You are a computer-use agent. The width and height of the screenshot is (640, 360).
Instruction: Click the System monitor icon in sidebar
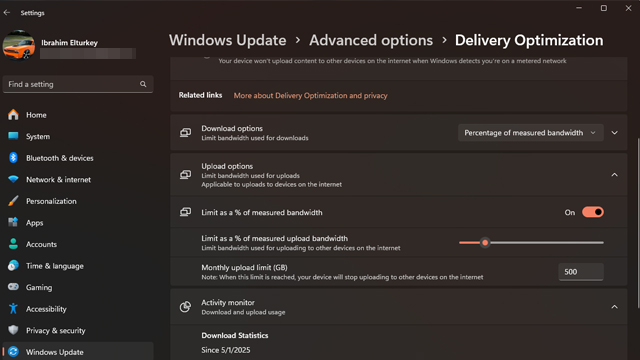[x=13, y=136]
